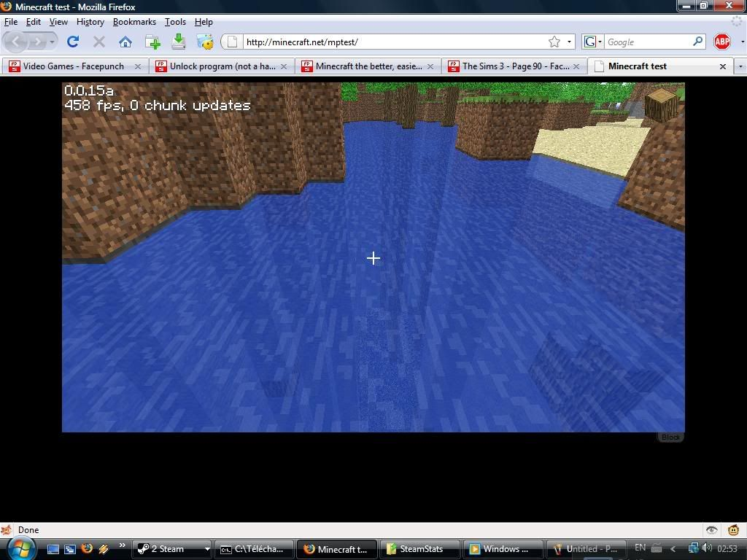Switch to SteamStats taskbar button
This screenshot has height=560, width=747.
point(419,549)
